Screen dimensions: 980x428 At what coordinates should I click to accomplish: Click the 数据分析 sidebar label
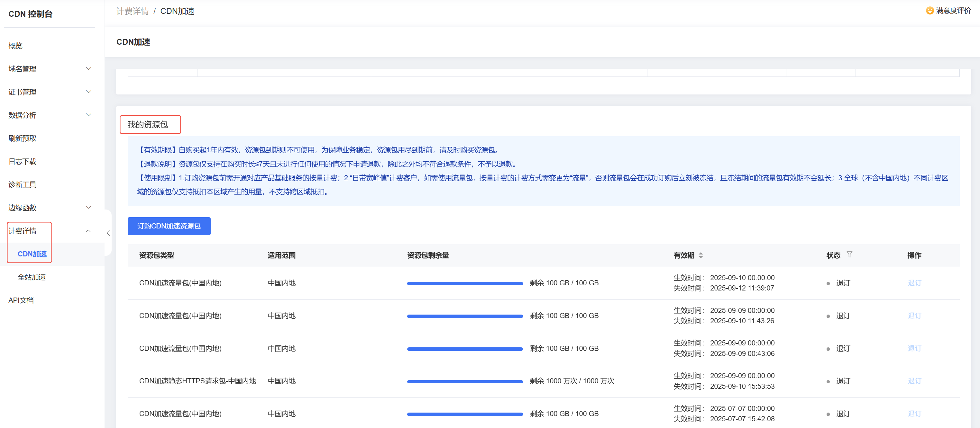23,115
